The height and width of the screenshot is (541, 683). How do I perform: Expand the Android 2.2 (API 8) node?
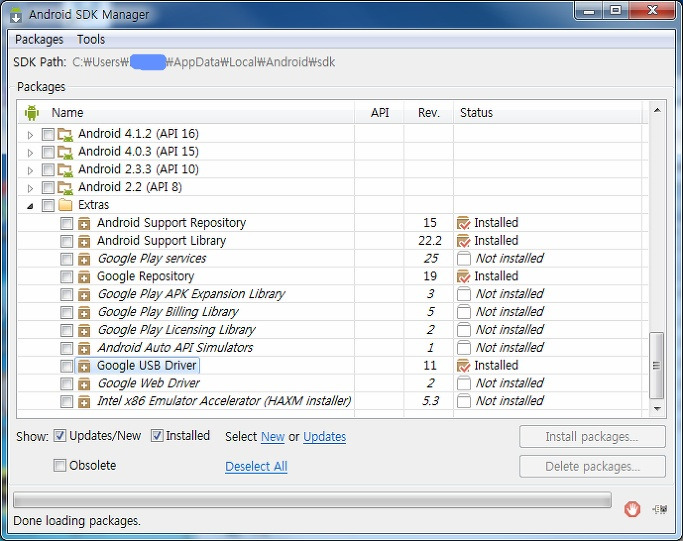[30, 188]
